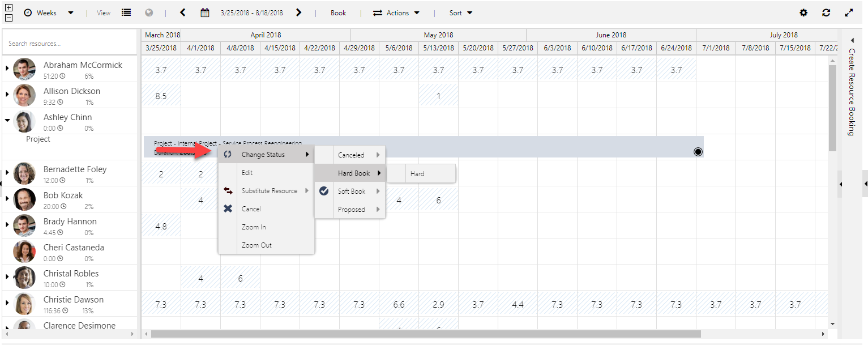
Task: Click the horizontal scrollbar of schedule grid
Action: pyautogui.click(x=425, y=334)
